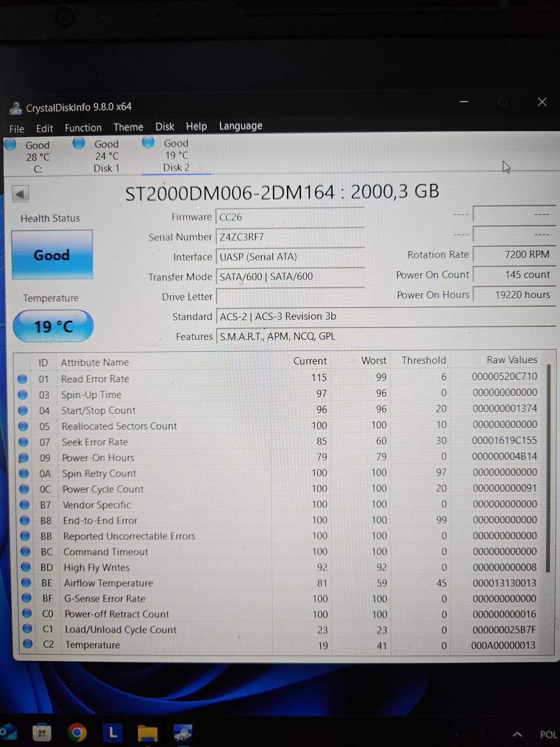Click status dot for Reallocated Sectors Count
This screenshot has width=560, height=747.
(23, 426)
